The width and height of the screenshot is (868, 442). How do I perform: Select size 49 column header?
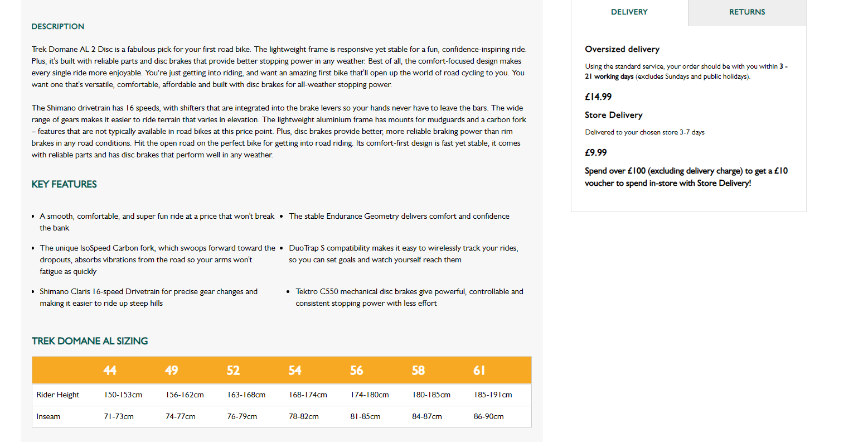[x=172, y=371]
